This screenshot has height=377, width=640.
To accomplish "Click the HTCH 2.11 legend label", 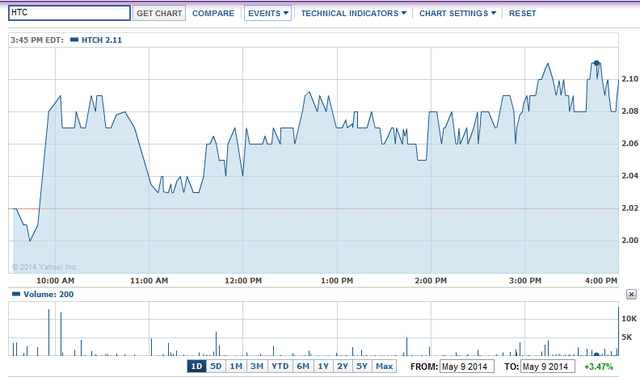I will [x=102, y=40].
